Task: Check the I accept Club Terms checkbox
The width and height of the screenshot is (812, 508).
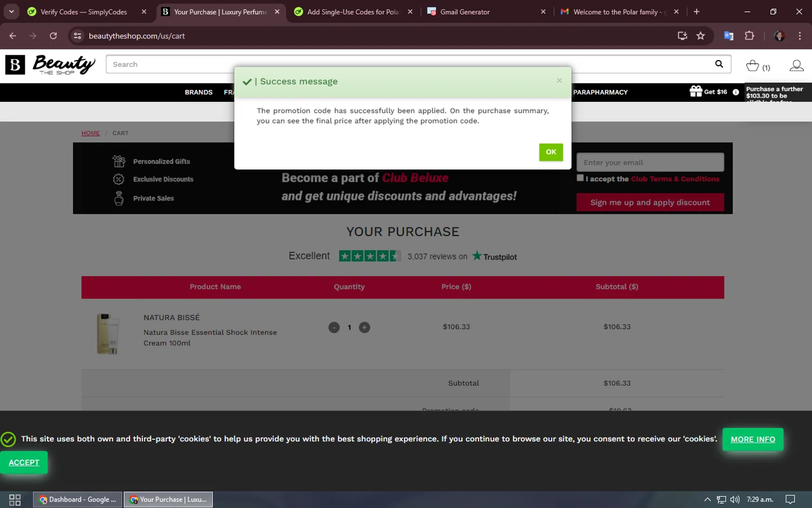Action: click(580, 178)
